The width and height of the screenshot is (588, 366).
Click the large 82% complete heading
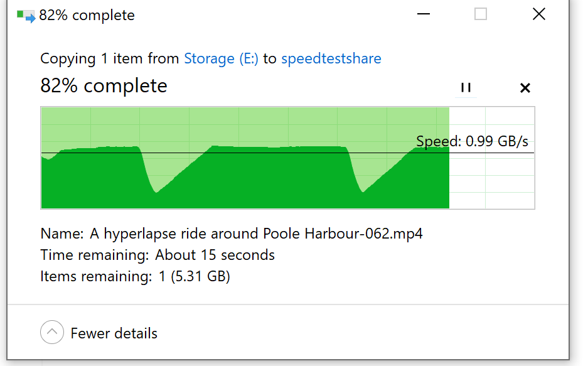(104, 85)
